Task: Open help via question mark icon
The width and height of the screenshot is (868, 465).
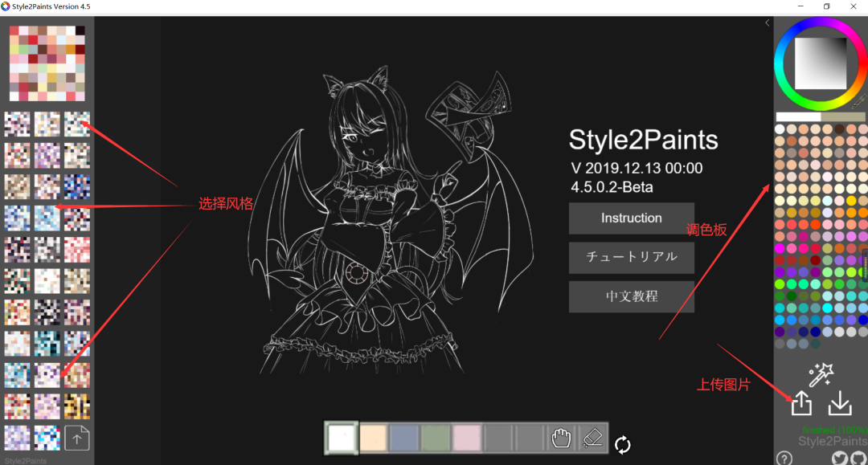Action: (x=784, y=458)
